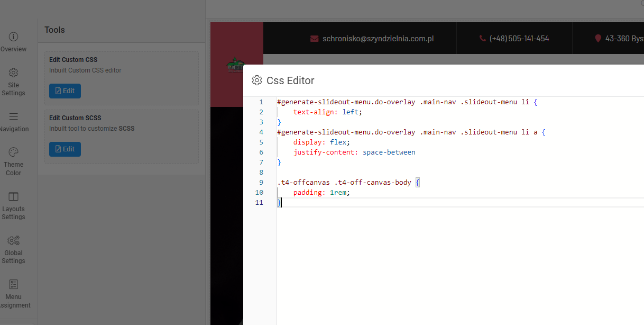Click Edit button for Custom CSS
This screenshot has height=325, width=644.
tap(65, 91)
